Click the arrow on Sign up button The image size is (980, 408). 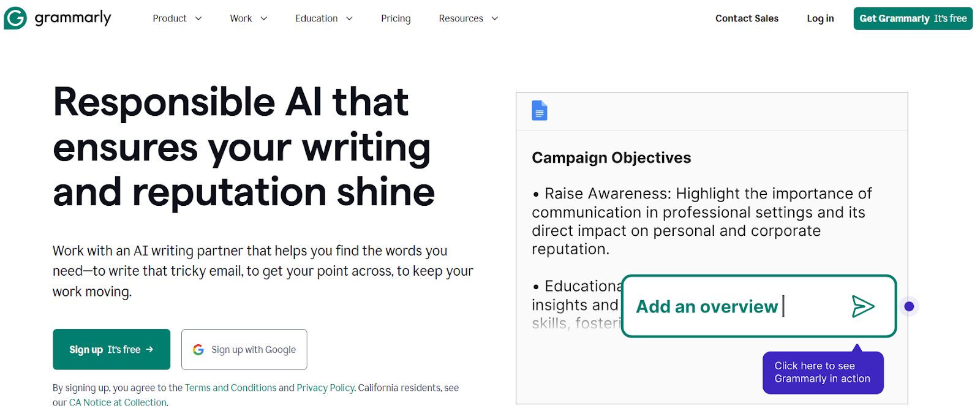[x=149, y=350]
